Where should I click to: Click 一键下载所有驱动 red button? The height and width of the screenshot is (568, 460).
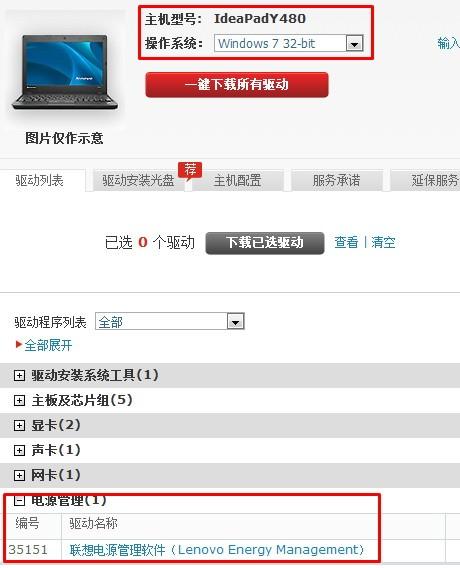[x=237, y=85]
